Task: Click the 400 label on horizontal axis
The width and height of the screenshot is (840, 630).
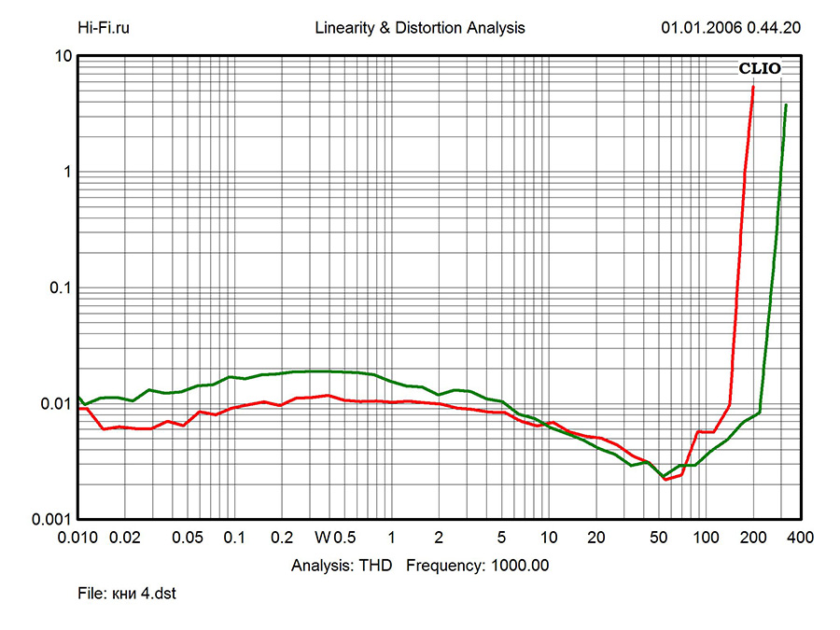Action: click(x=800, y=538)
